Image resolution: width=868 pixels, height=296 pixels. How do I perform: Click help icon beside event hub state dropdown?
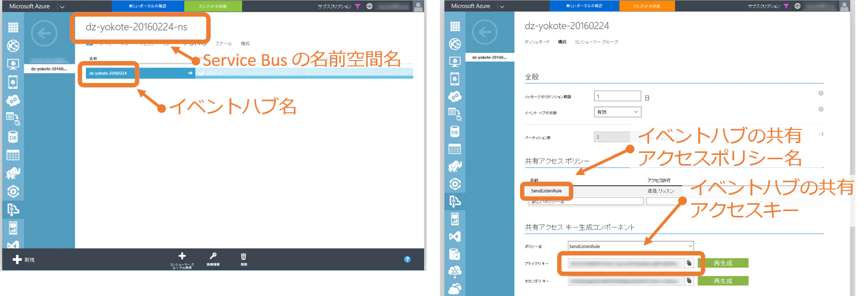[821, 109]
